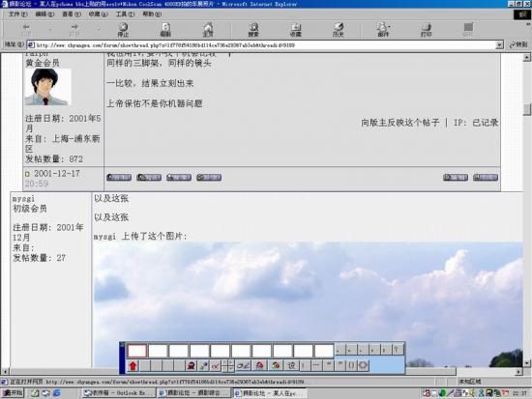Open the 文件 menu

pyautogui.click(x=17, y=14)
